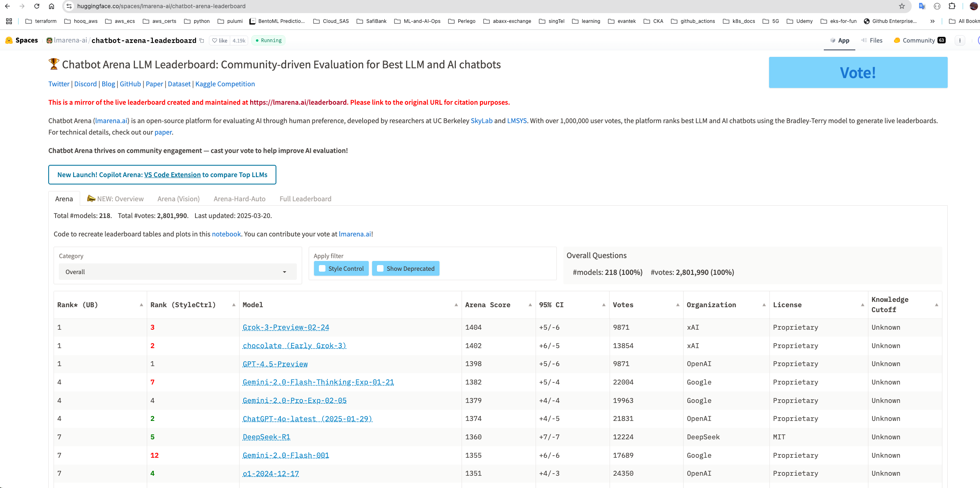This screenshot has width=980, height=488.
Task: Select the Arena-Hard-Auto tab
Action: (x=240, y=199)
